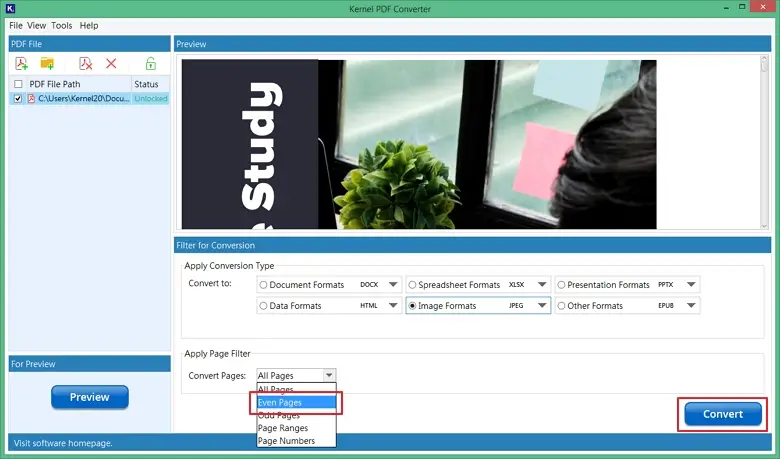Click the Preview button
Screen dimensions: 780x459
[x=90, y=397]
